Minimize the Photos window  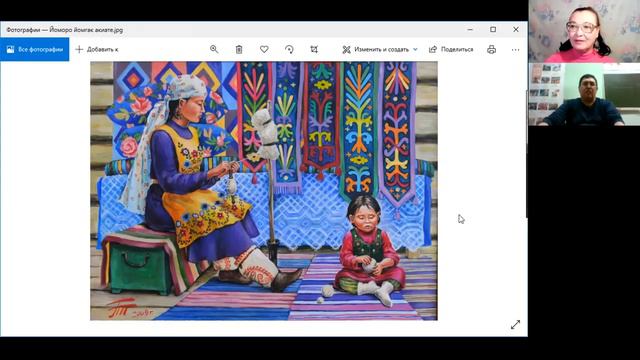[x=470, y=29]
